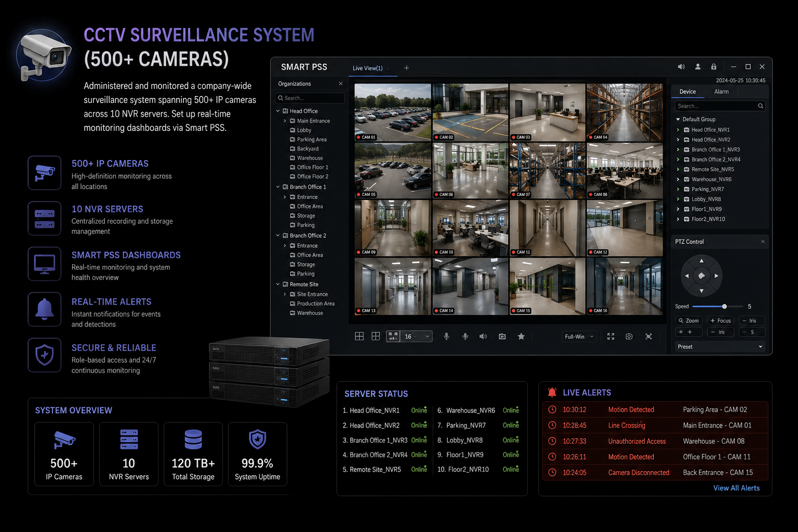Click the Secure & Reliable shield icon

pyautogui.click(x=45, y=355)
